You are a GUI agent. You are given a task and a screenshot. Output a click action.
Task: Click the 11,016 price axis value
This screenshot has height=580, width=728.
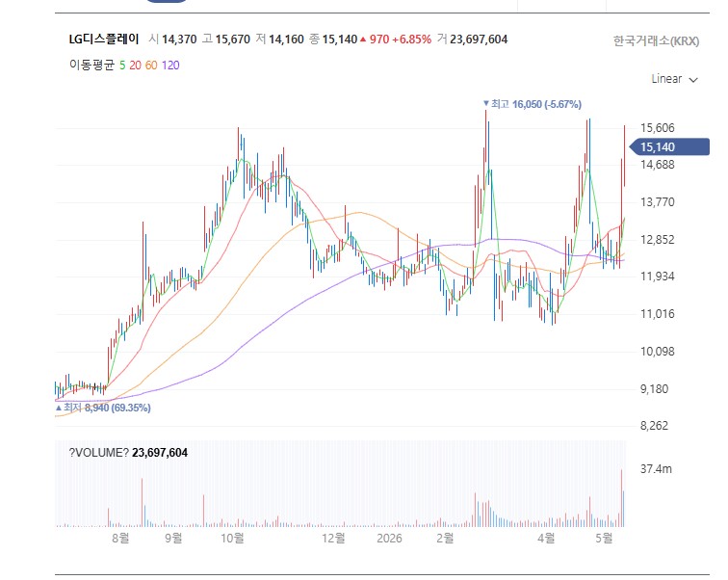pyautogui.click(x=658, y=314)
